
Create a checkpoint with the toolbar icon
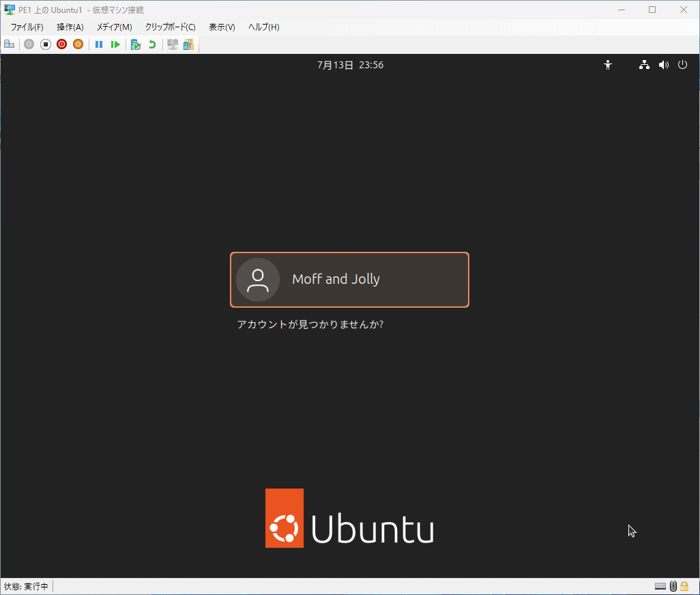[136, 44]
